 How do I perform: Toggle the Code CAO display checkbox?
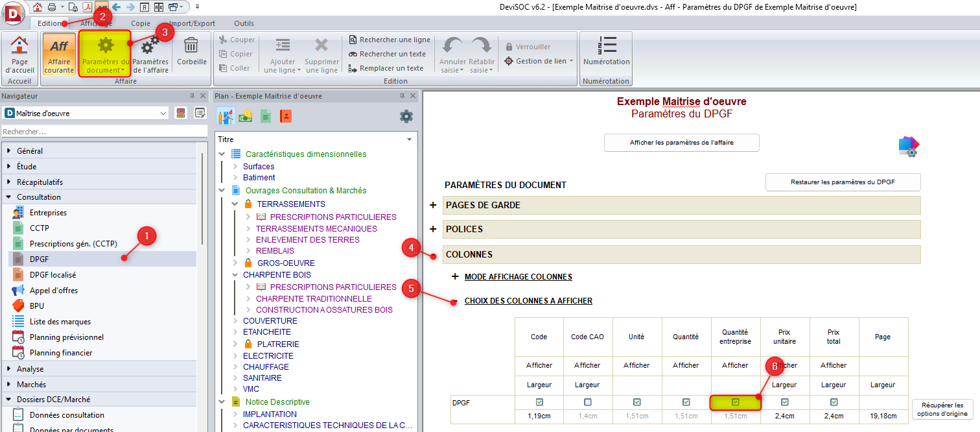(x=588, y=402)
